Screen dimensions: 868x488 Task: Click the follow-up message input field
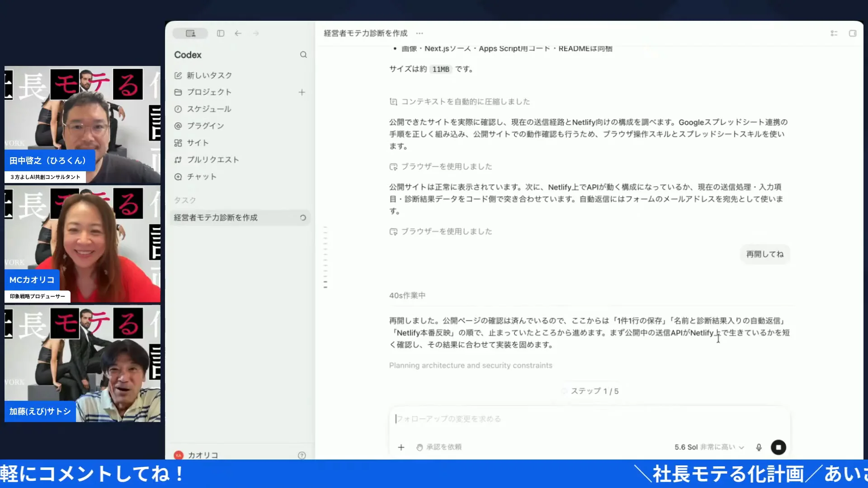coord(590,419)
